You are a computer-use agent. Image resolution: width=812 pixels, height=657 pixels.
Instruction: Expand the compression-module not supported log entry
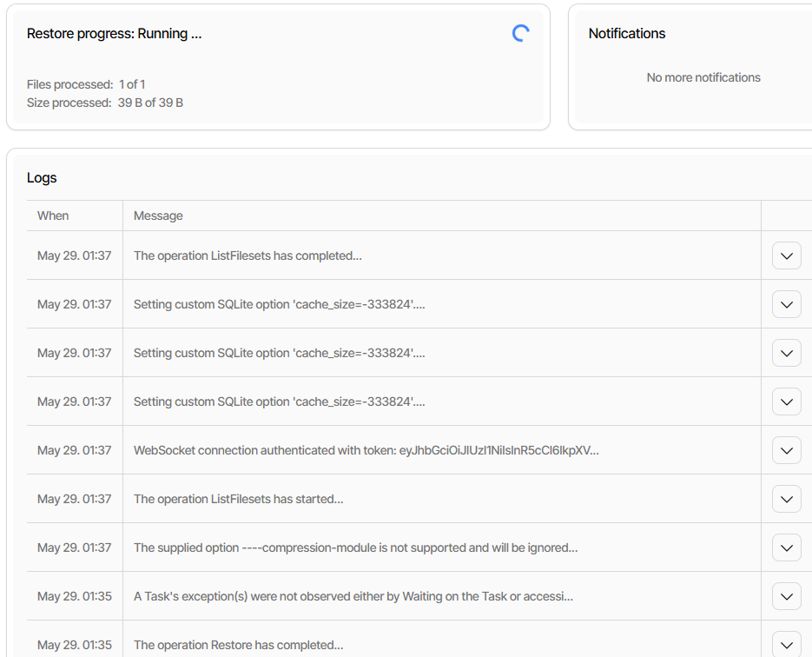pyautogui.click(x=787, y=547)
